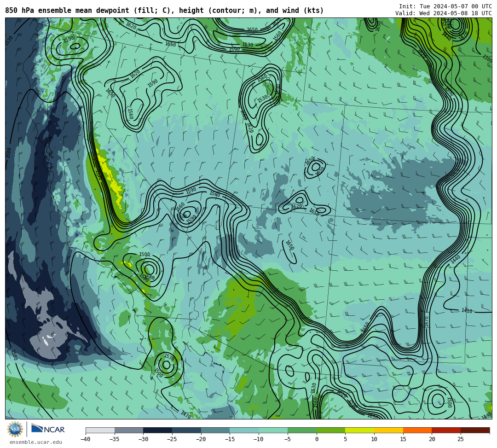Click the Init time label
This screenshot has height=448, width=497.
coord(445,6)
